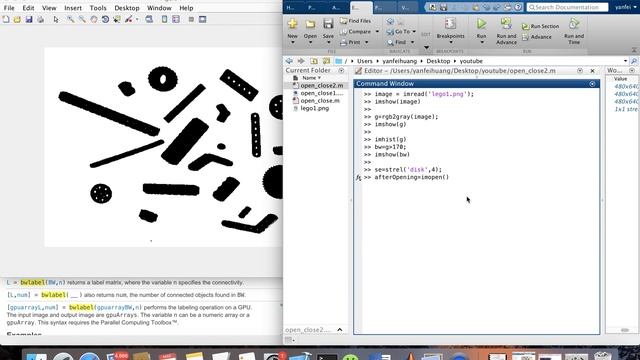Select the Data Cursor tool

pyautogui.click(x=117, y=19)
